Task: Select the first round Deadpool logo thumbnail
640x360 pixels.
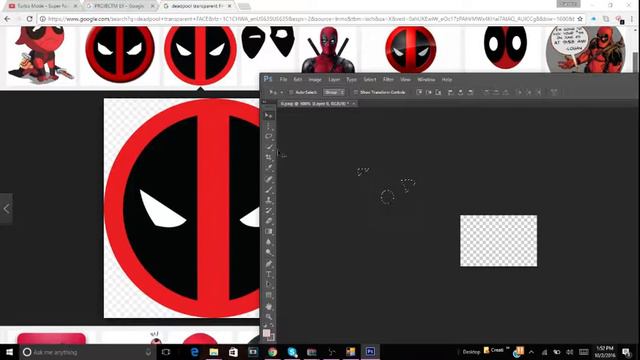Action: (120, 54)
